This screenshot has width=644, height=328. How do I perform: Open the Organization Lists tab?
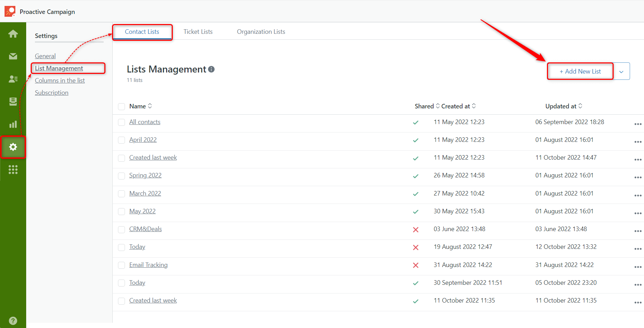pyautogui.click(x=261, y=31)
